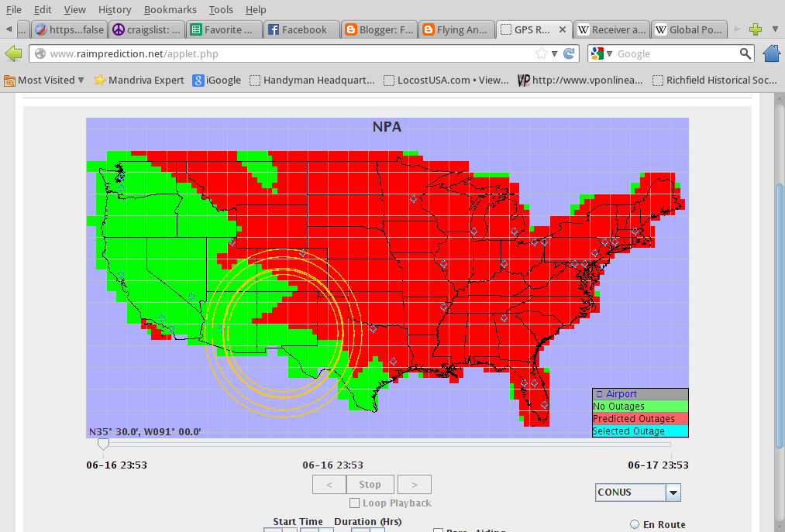
Task: Open vponline bookmark
Action: click(x=580, y=80)
